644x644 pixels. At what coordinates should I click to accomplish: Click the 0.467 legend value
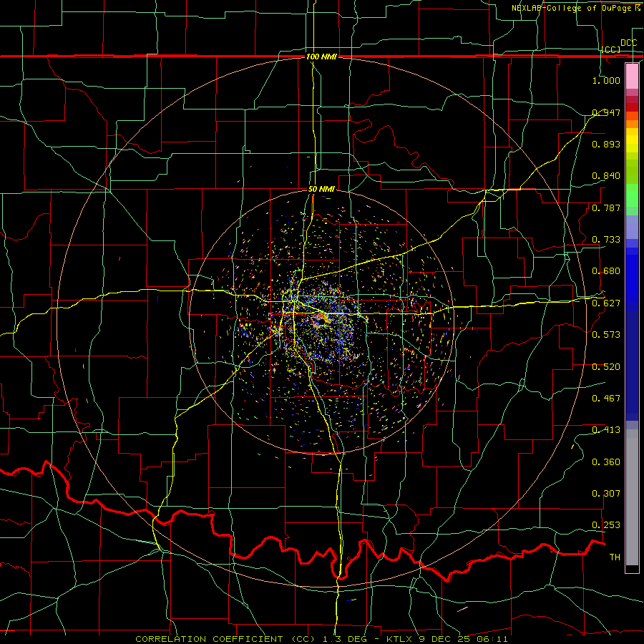[606, 399]
